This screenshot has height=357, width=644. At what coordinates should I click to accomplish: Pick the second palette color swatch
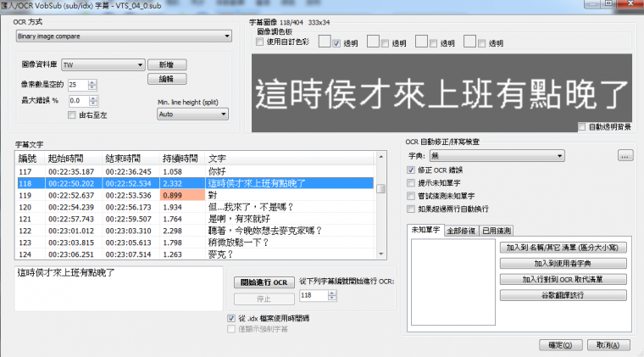373,41
